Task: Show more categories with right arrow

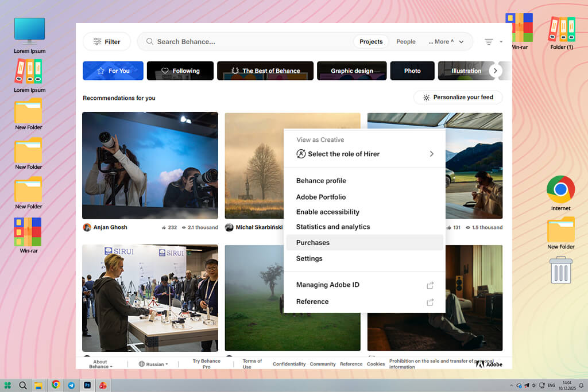Action: pyautogui.click(x=496, y=71)
